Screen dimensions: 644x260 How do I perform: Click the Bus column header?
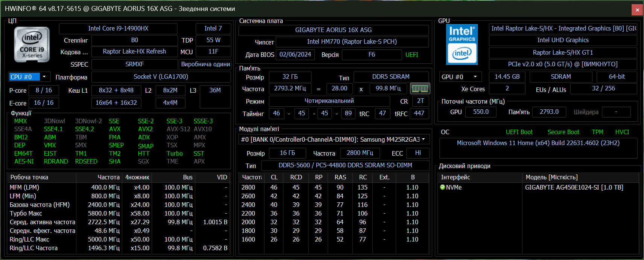173,177
